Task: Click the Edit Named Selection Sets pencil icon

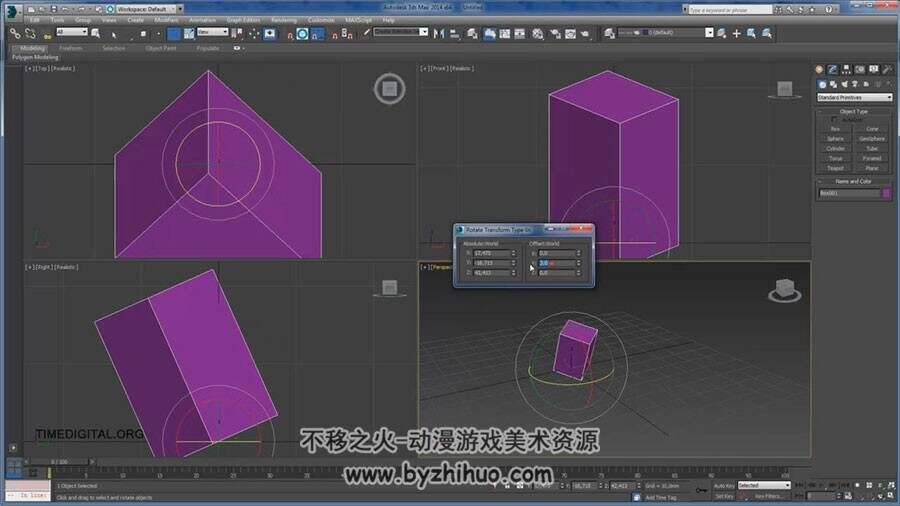Action: pyautogui.click(x=366, y=33)
